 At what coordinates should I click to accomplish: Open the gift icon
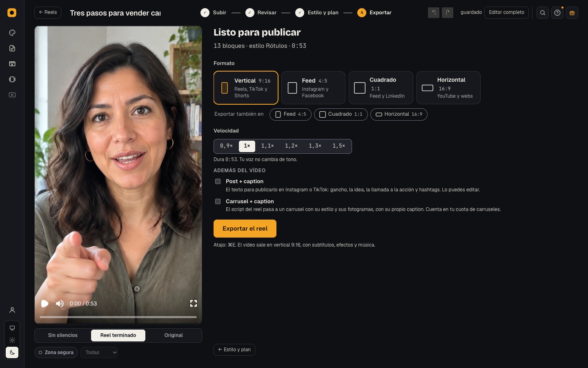(572, 13)
